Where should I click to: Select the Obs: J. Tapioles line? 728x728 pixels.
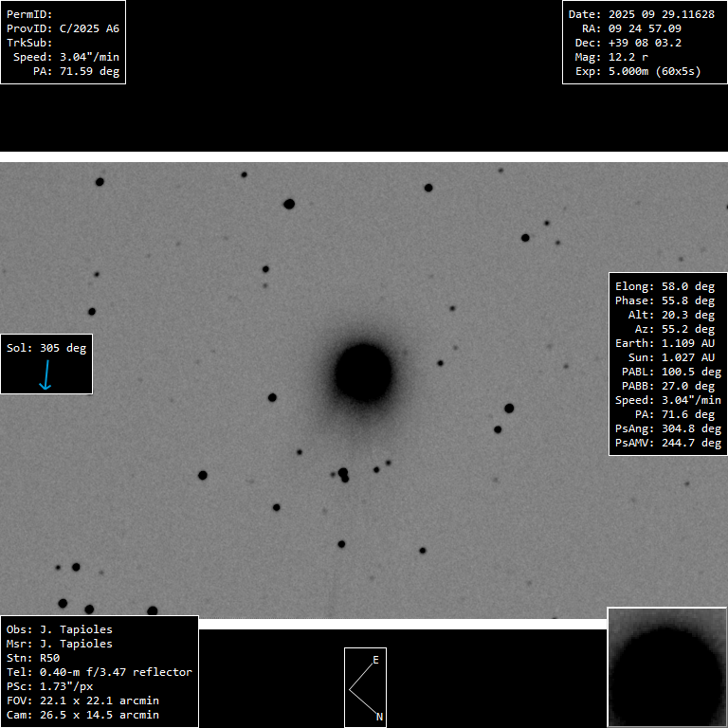coord(59,629)
